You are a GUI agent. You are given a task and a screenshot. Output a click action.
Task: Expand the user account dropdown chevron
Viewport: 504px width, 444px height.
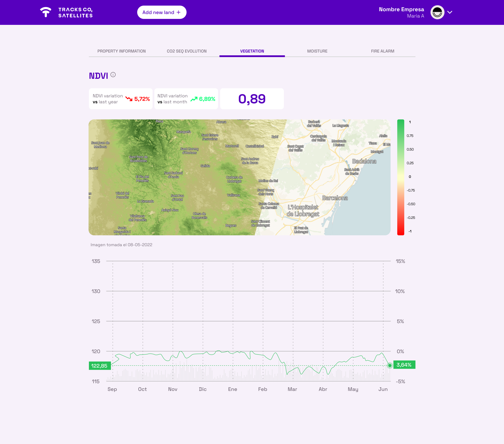(450, 12)
